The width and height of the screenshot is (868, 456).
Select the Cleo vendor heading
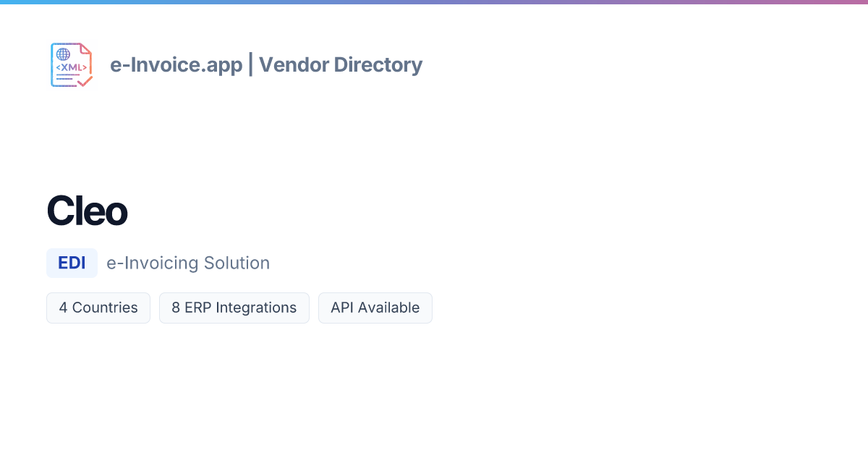(x=87, y=211)
